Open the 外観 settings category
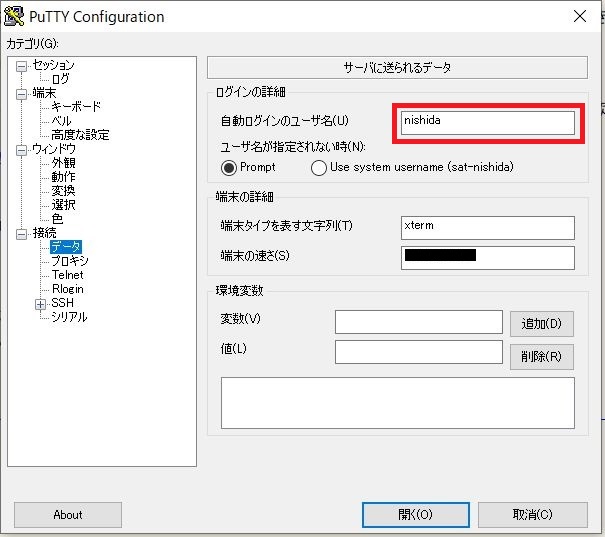 (x=63, y=163)
